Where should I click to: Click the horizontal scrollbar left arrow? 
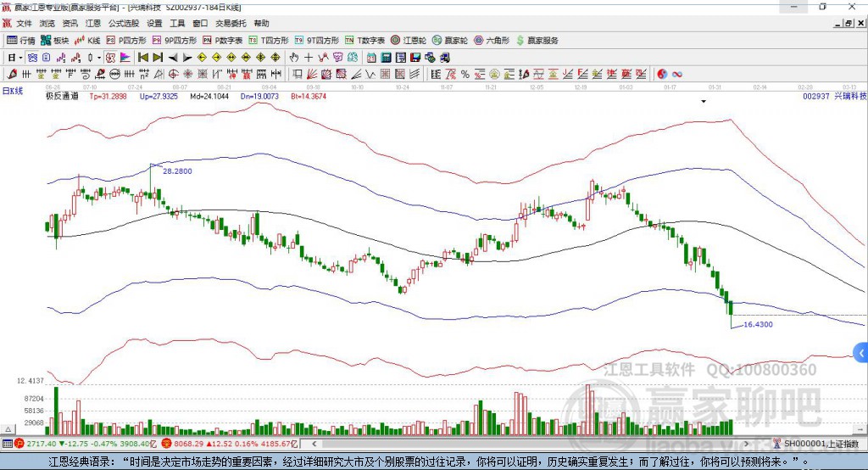(314, 444)
